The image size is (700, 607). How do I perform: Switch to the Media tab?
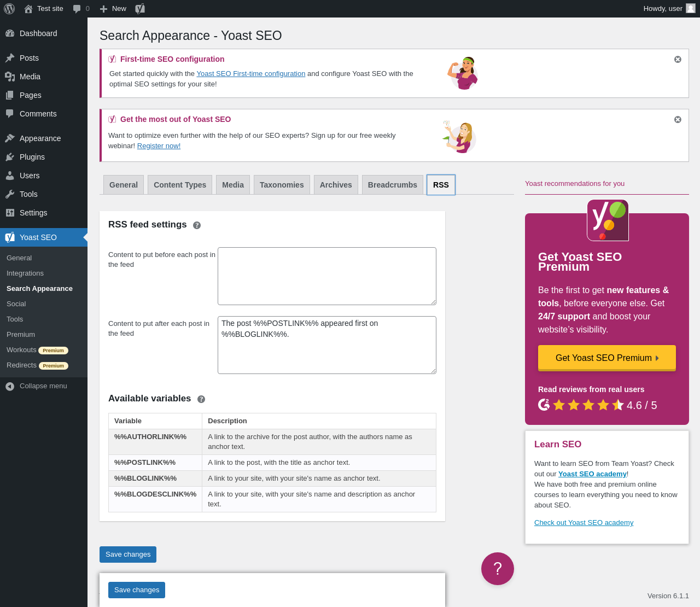tap(233, 185)
